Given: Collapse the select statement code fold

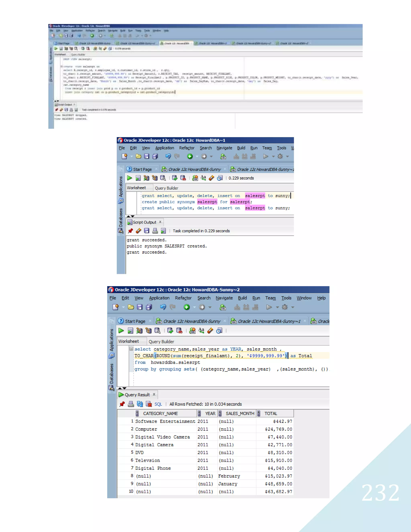Looking at the screenshot, I should pos(131,349).
